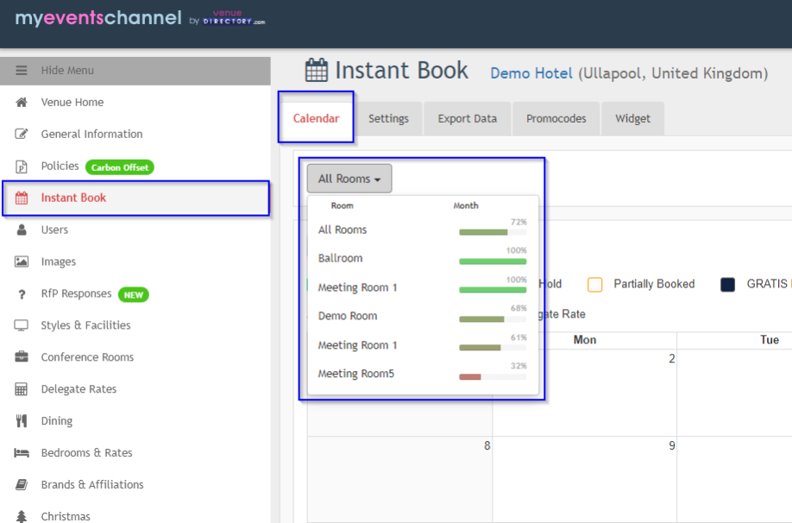
Task: Open Brands & Affiliations in the sidebar
Action: [92, 485]
